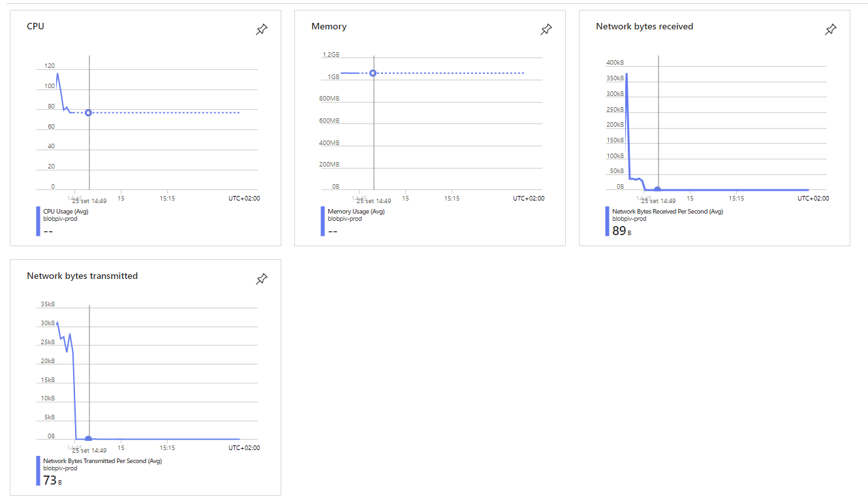
Task: Click the CPU usage spike line peak
Action: (x=57, y=74)
